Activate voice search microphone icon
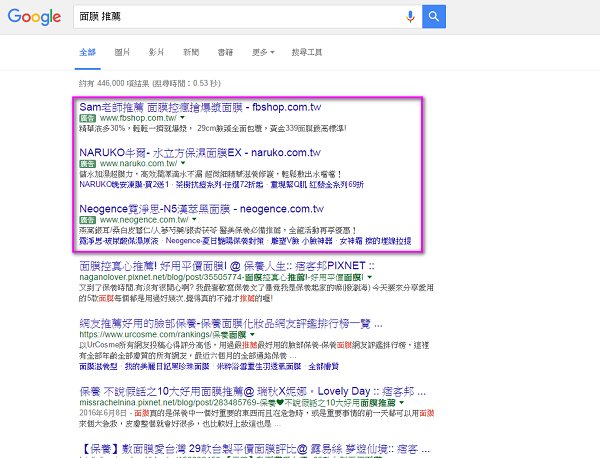This screenshot has height=458, width=600. [410, 16]
